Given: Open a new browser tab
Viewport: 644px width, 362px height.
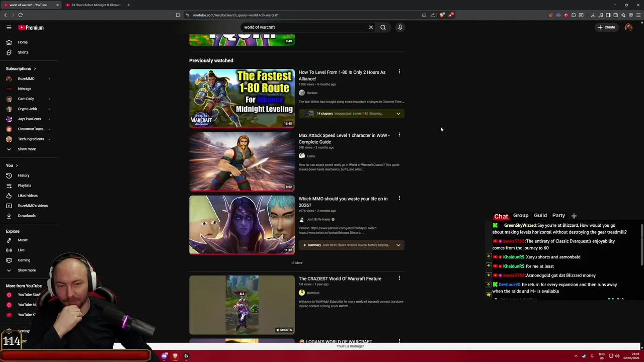Looking at the screenshot, I should pos(128,5).
